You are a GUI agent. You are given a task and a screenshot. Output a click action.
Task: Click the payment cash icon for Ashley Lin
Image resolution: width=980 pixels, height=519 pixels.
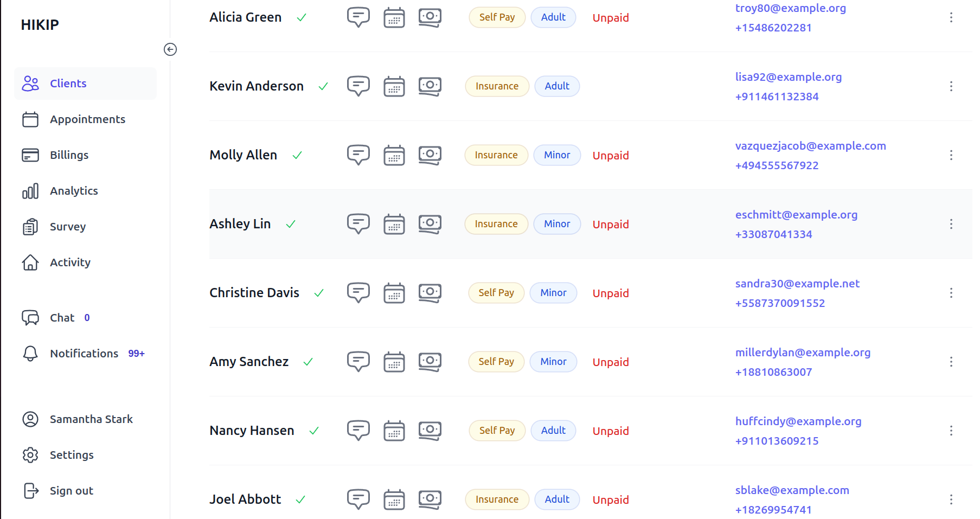click(x=430, y=223)
